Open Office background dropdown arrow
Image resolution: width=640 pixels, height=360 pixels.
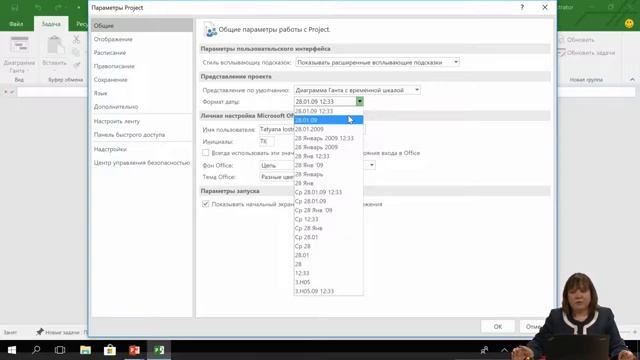[x=371, y=165]
